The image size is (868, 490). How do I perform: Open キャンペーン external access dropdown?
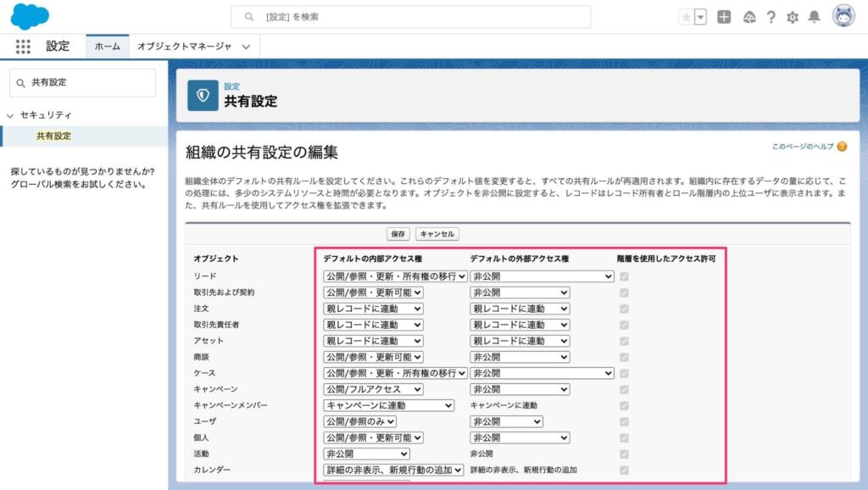coord(520,389)
